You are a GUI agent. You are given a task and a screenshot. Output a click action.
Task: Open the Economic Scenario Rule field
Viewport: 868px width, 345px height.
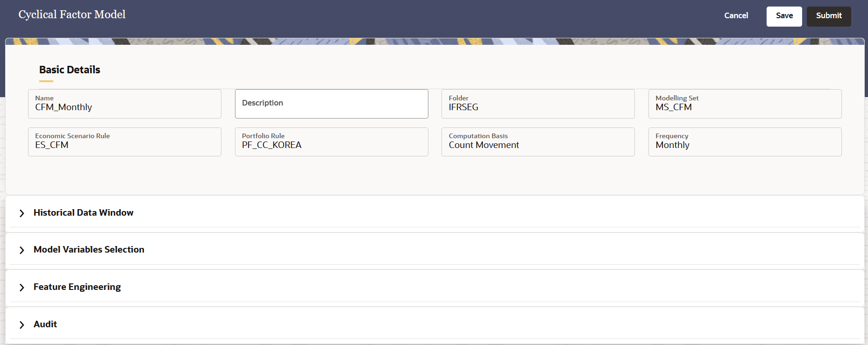(x=125, y=142)
